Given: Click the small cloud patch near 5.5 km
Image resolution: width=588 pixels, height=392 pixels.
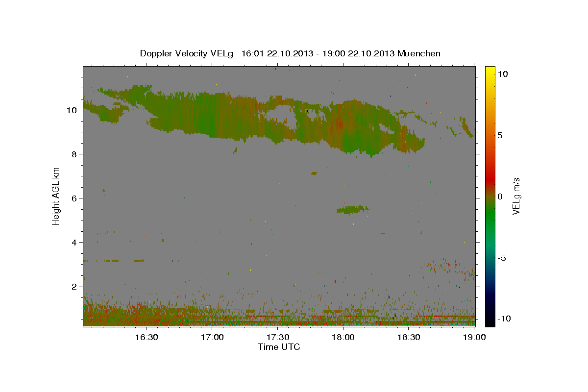Looking at the screenshot, I should coord(353,210).
